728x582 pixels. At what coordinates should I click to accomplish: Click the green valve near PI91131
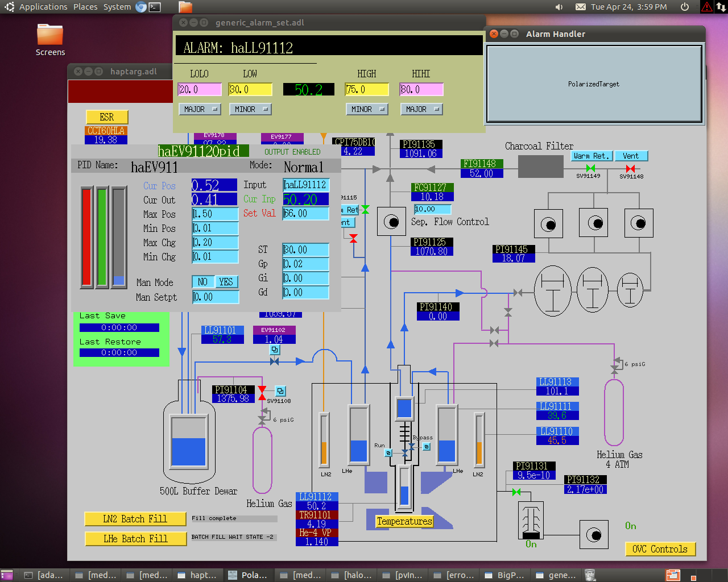pyautogui.click(x=516, y=492)
